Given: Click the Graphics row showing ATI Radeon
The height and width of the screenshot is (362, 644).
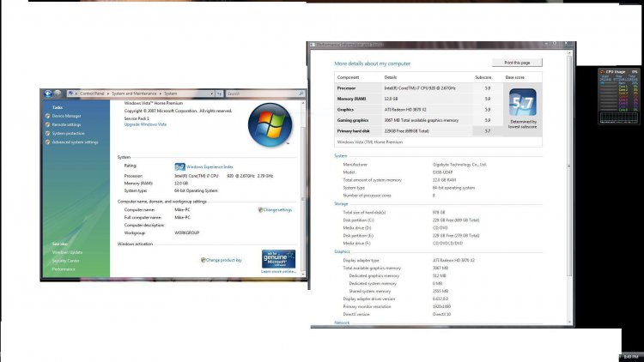Looking at the screenshot, I should 418,110.
